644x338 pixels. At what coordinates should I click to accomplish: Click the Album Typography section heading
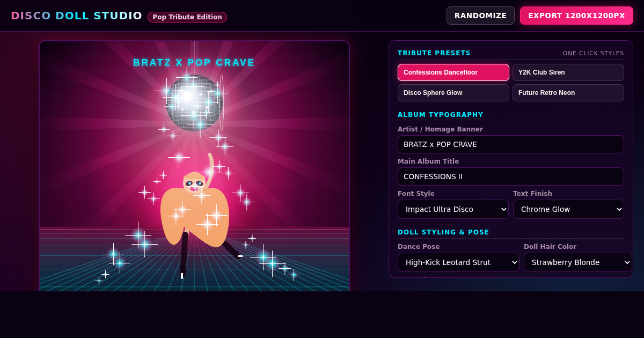pos(441,115)
